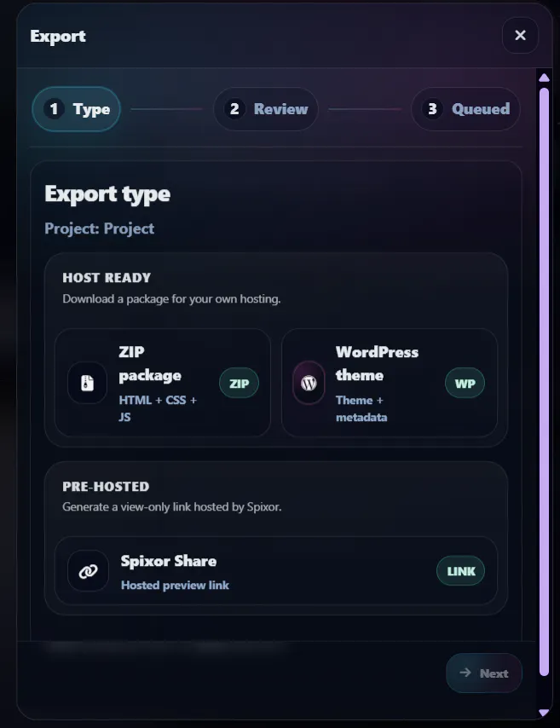
Task: Choose the Spixor Share option
Action: pos(276,571)
